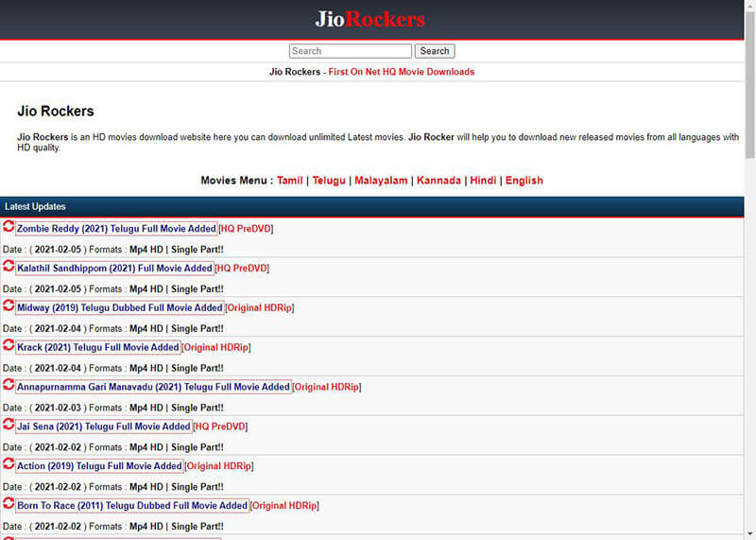
Task: Click Original HDRip tag after Action (2019)
Action: tap(219, 466)
